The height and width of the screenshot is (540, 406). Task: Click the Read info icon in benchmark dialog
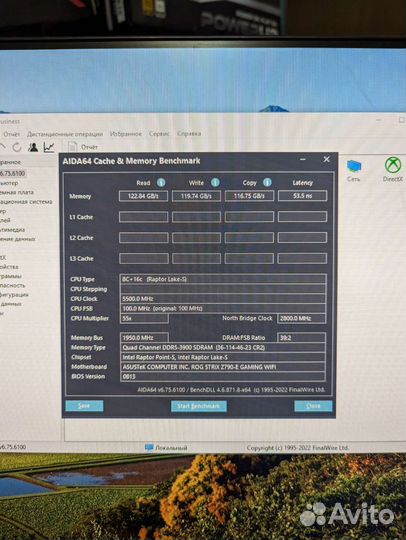(x=161, y=182)
